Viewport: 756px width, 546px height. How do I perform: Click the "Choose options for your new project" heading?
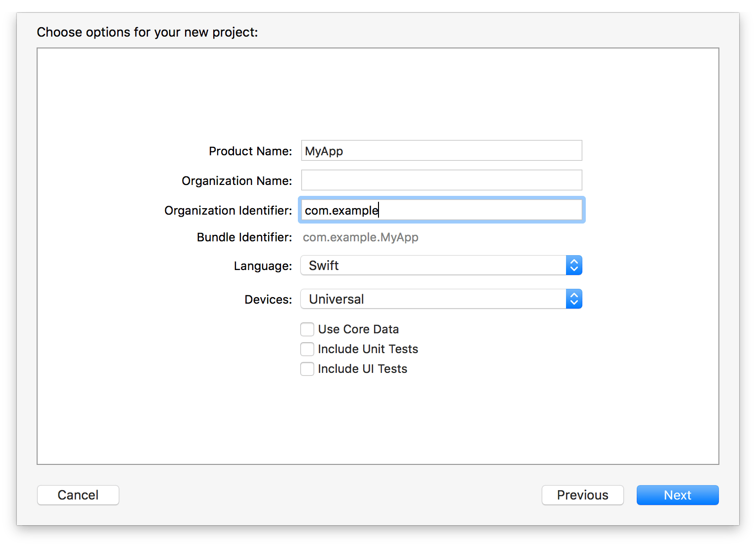147,32
